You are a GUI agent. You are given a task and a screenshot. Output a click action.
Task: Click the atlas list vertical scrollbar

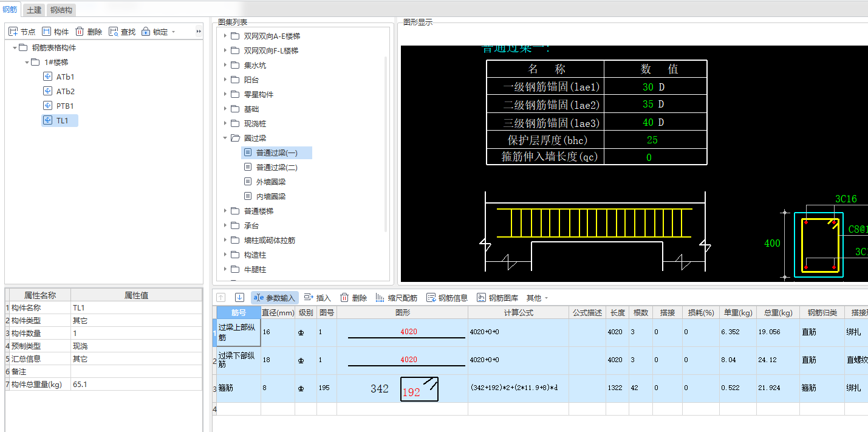pos(386,143)
